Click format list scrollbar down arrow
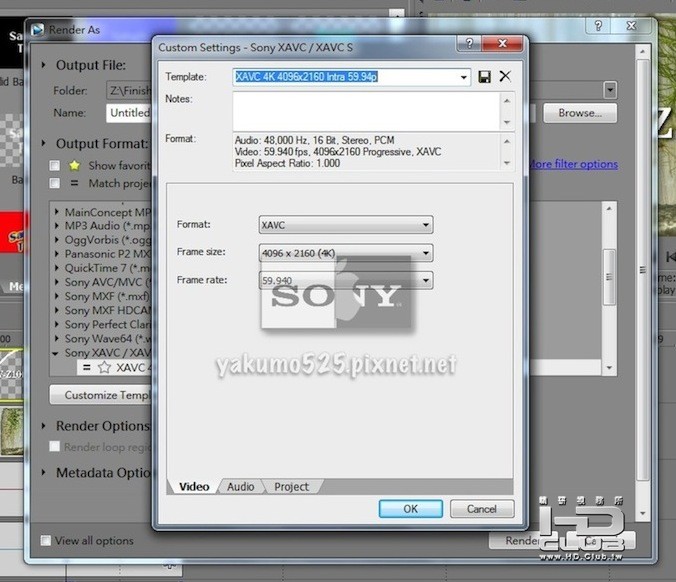676x582 pixels. [x=609, y=368]
